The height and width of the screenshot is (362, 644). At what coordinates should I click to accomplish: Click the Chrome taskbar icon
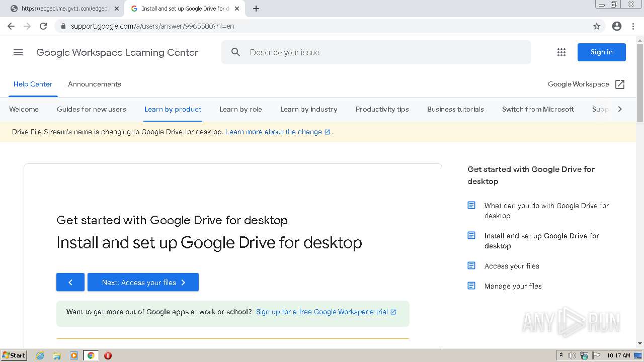coord(91,355)
